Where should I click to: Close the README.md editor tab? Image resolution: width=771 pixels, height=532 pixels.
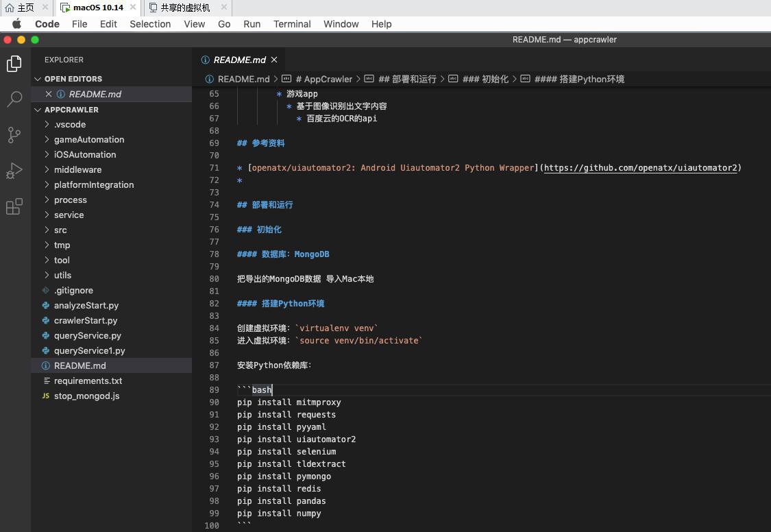(x=274, y=60)
